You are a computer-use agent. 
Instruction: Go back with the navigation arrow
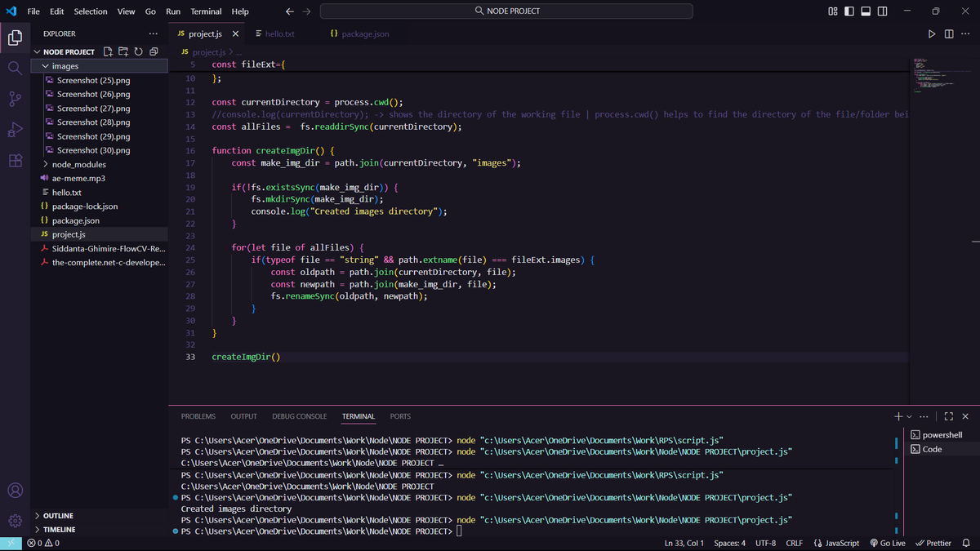[x=290, y=11]
